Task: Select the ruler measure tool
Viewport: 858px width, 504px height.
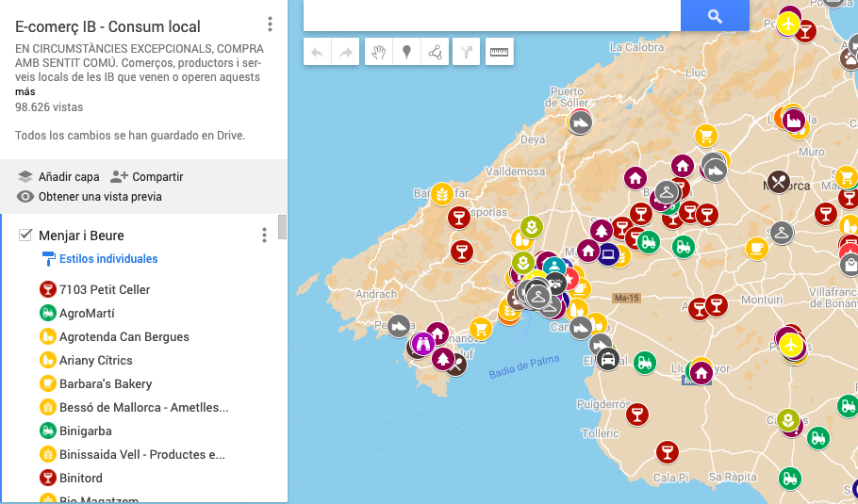Action: (x=499, y=52)
